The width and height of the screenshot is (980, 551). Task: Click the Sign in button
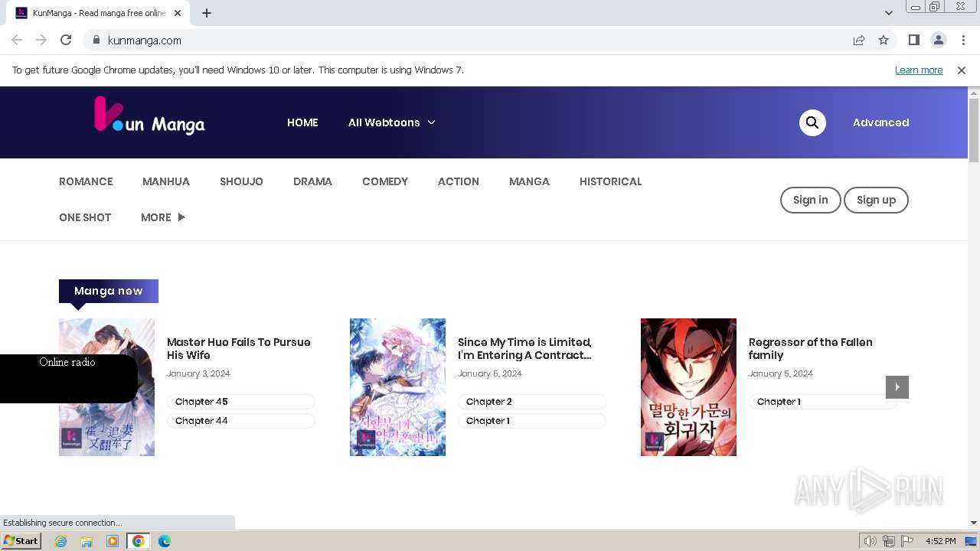810,200
